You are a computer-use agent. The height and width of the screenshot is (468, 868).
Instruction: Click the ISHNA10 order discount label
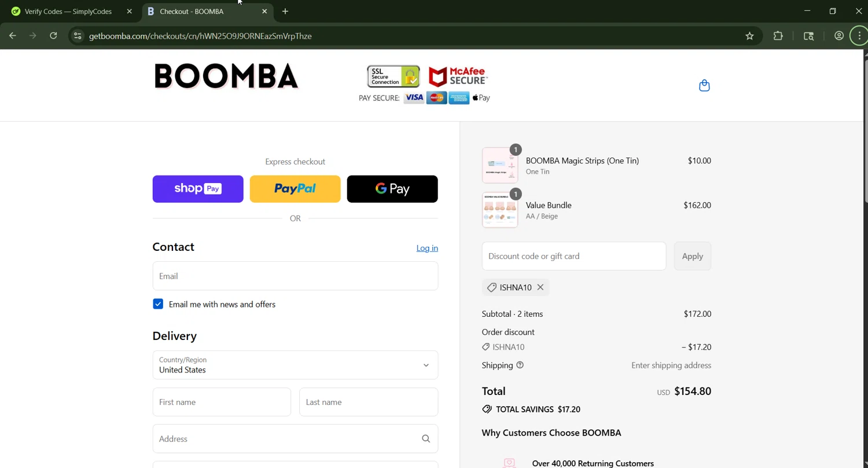508,347
